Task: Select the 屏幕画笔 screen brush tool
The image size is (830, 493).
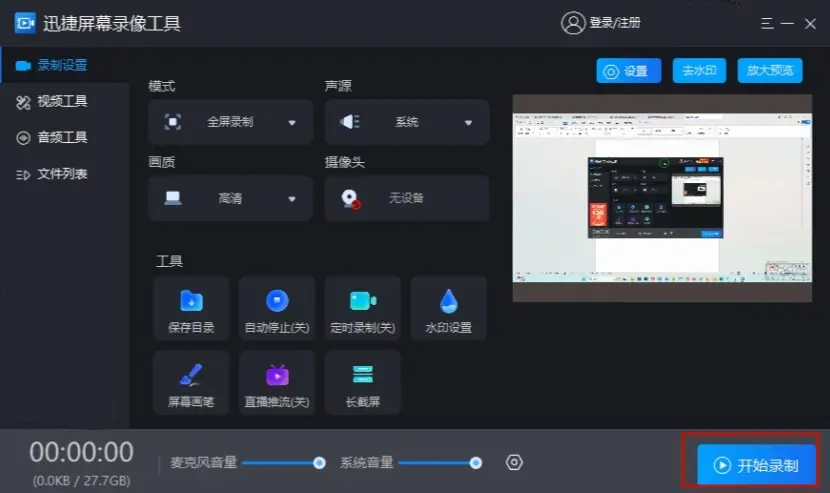Action: pyautogui.click(x=191, y=384)
